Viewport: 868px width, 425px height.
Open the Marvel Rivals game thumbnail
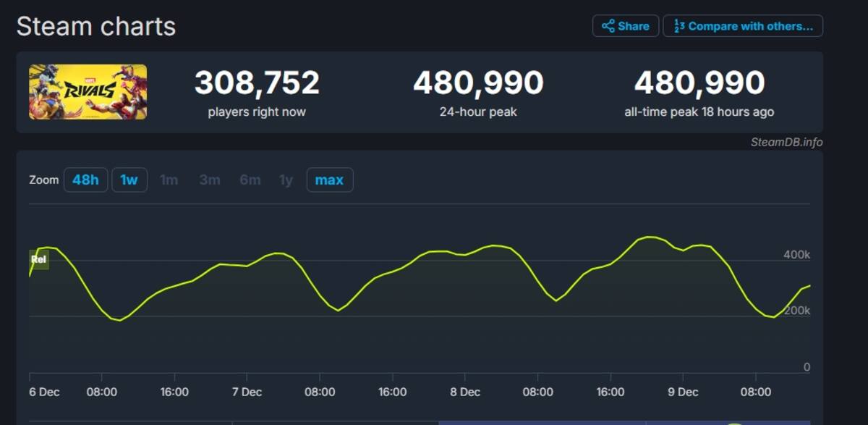(88, 92)
